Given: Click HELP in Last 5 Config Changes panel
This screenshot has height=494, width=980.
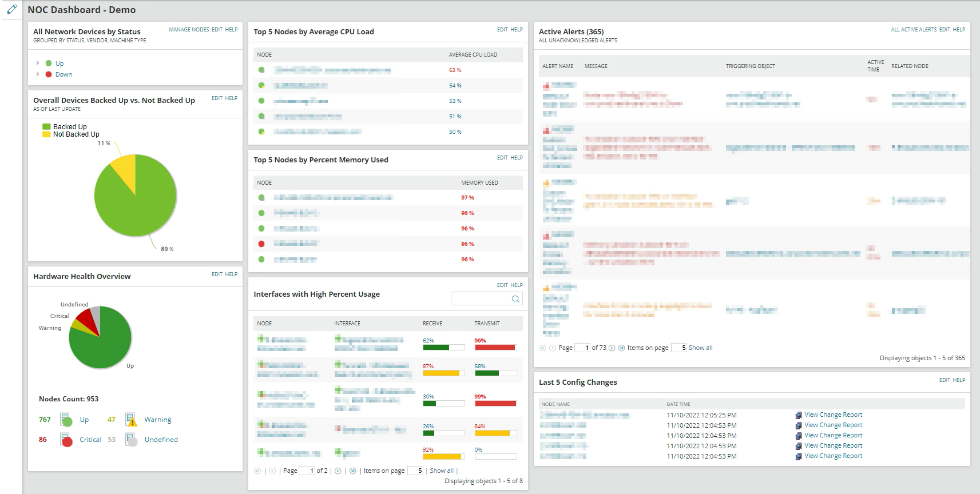Looking at the screenshot, I should (959, 380).
